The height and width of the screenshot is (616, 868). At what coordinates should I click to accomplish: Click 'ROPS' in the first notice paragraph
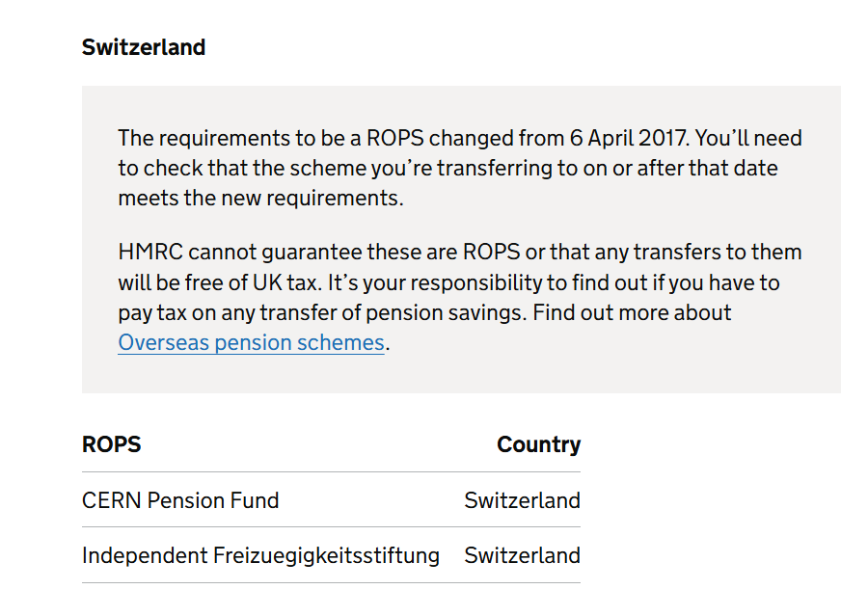click(x=394, y=138)
